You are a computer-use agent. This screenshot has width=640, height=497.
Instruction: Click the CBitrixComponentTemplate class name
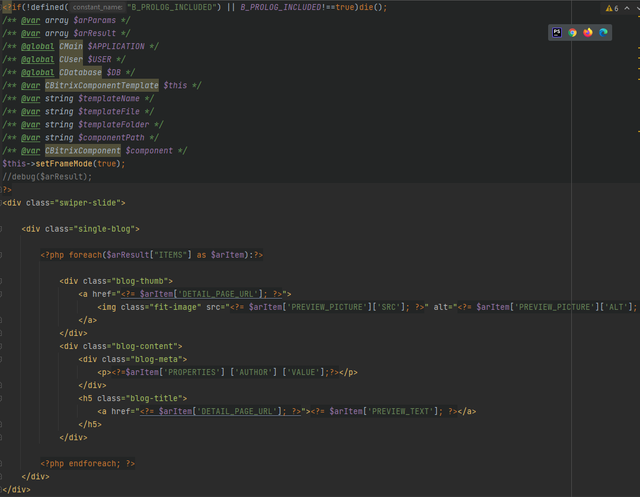tap(102, 86)
